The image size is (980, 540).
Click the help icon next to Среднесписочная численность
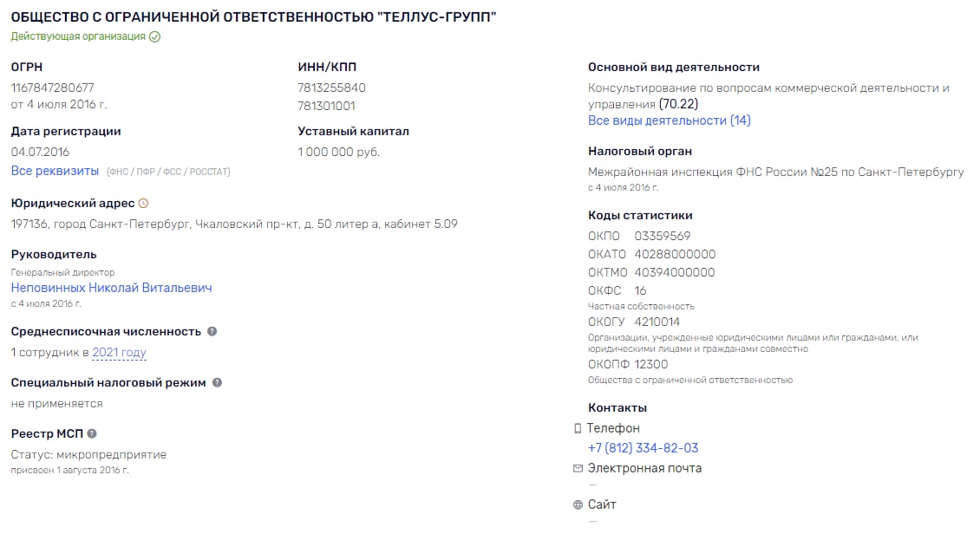click(x=212, y=331)
